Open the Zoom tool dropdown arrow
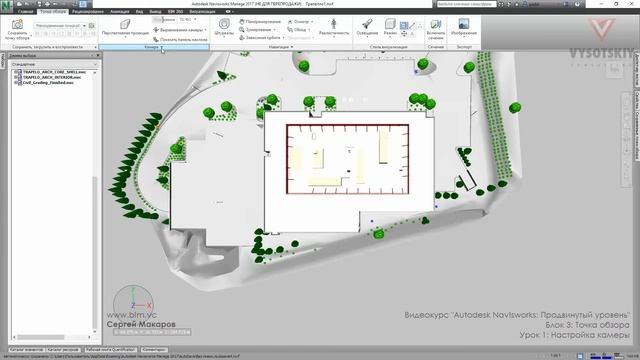Screen dimensions: 640x360 point(274,30)
